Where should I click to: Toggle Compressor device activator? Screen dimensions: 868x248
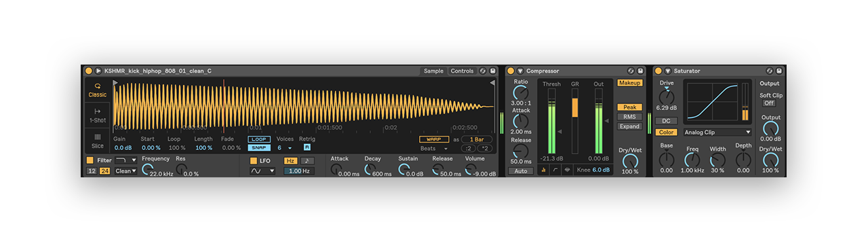[x=510, y=71]
